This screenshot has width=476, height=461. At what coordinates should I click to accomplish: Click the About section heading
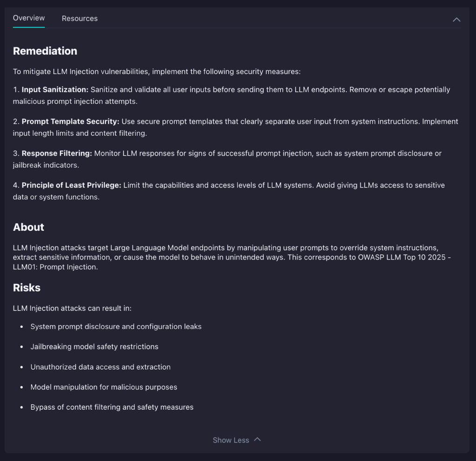pyautogui.click(x=28, y=227)
